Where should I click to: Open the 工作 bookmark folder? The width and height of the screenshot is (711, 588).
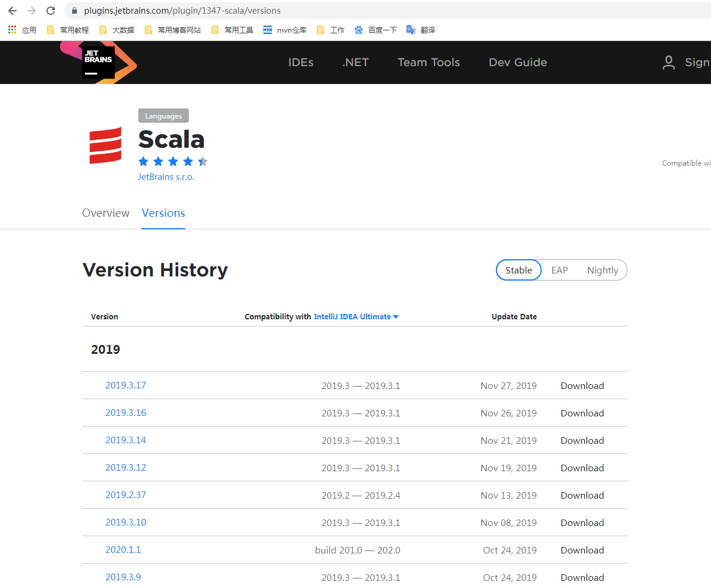(331, 30)
